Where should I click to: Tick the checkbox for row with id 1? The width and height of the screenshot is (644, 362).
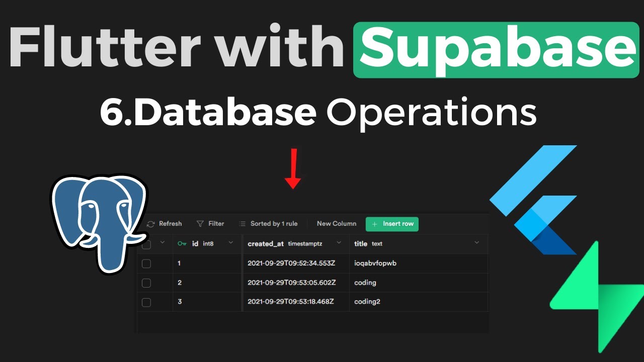click(146, 263)
